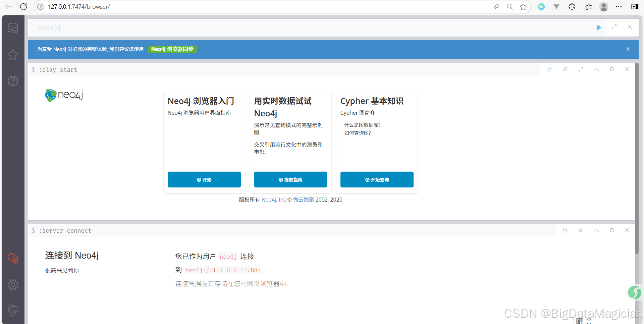The height and width of the screenshot is (324, 644).
Task: Rerun the :play start command
Action: click(611, 69)
